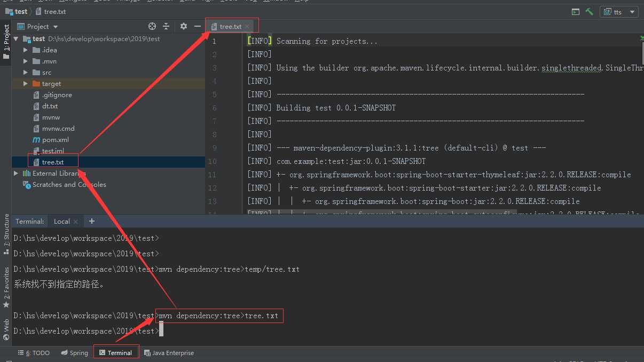Click the pom.xml Maven icon
Image resolution: width=644 pixels, height=362 pixels.
click(x=36, y=139)
